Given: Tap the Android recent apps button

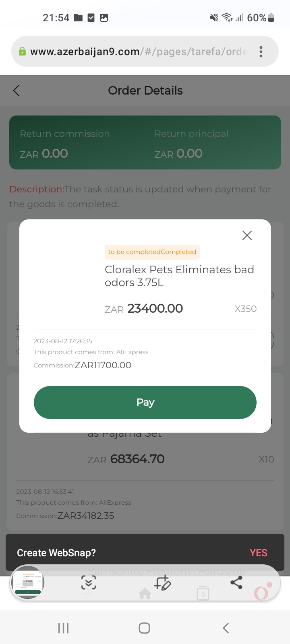Looking at the screenshot, I should 63,628.
